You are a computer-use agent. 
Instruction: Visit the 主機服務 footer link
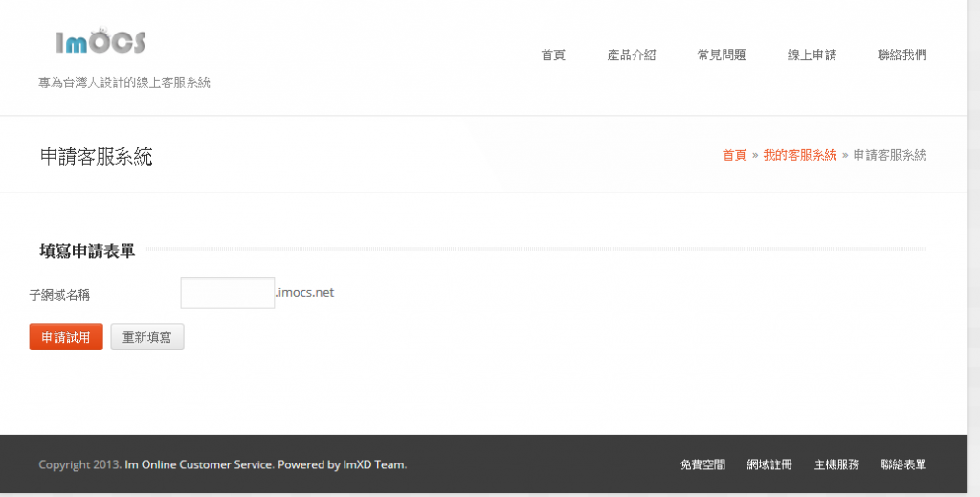[836, 464]
